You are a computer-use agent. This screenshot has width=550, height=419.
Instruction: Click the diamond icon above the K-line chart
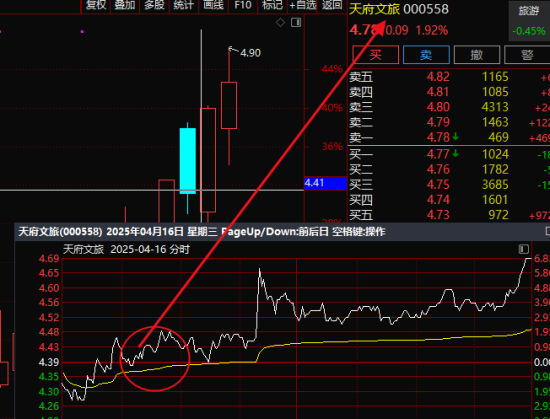280,23
